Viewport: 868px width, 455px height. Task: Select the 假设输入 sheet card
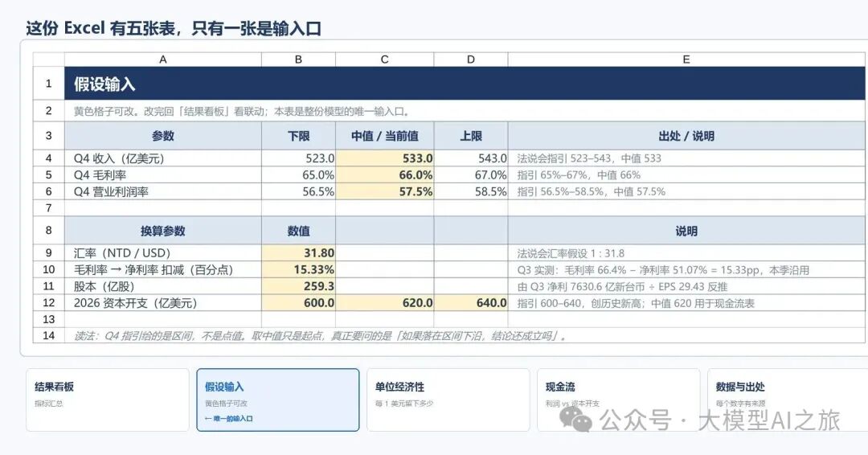[278, 400]
